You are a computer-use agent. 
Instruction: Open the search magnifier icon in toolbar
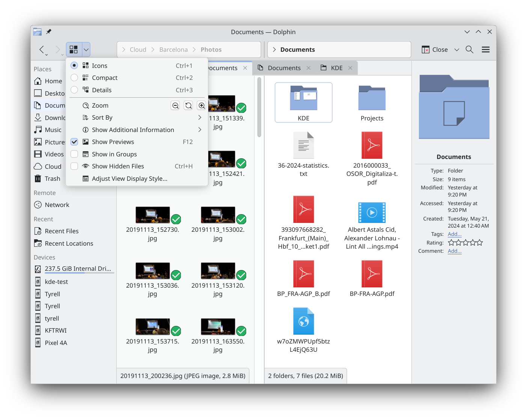click(x=469, y=49)
